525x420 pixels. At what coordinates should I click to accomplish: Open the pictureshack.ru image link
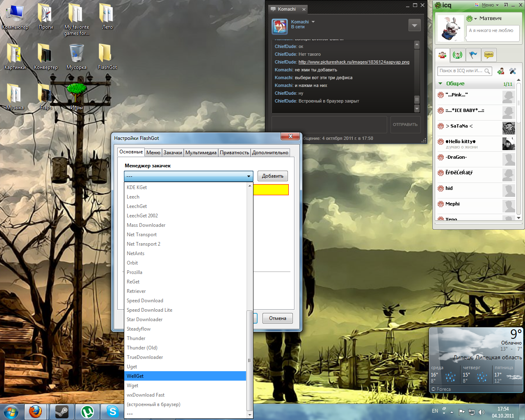pos(354,62)
